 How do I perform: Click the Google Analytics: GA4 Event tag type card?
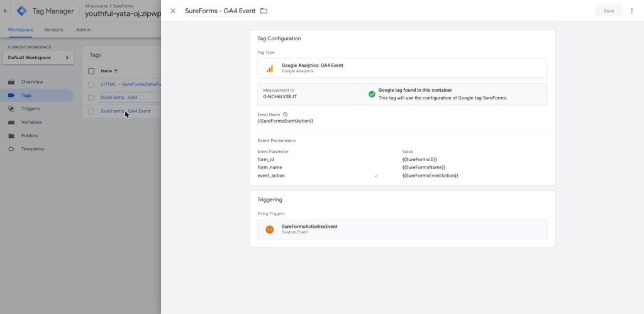[402, 68]
